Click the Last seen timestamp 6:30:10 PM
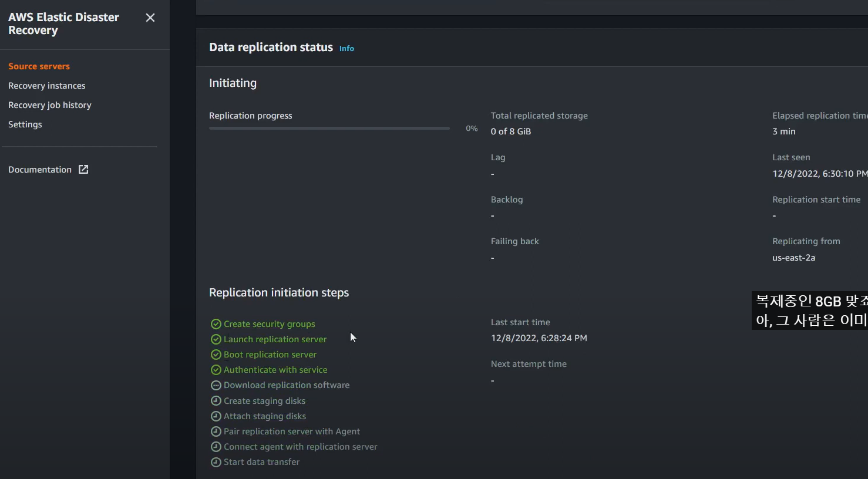Image resolution: width=868 pixels, height=479 pixels. [820, 174]
